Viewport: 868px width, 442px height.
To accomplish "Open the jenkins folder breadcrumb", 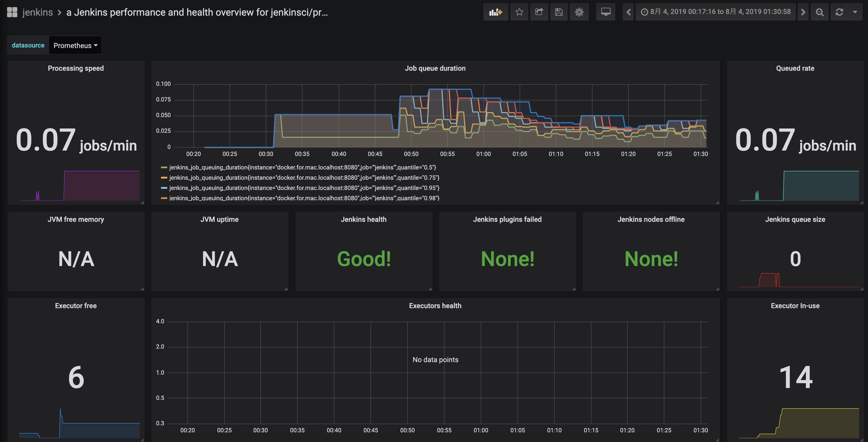I will 37,12.
